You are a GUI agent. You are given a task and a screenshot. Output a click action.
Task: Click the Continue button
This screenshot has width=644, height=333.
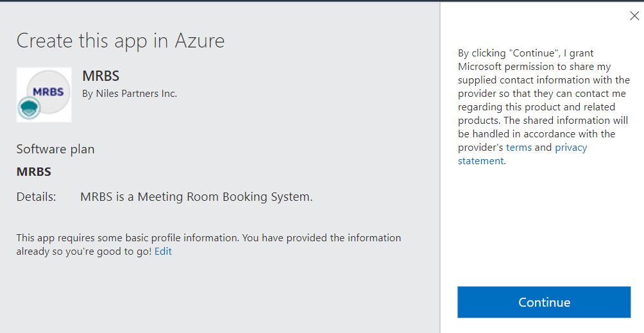[544, 302]
